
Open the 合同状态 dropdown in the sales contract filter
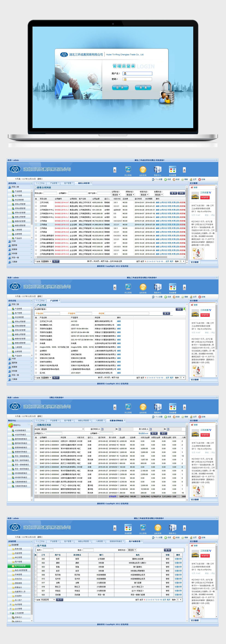116,195
